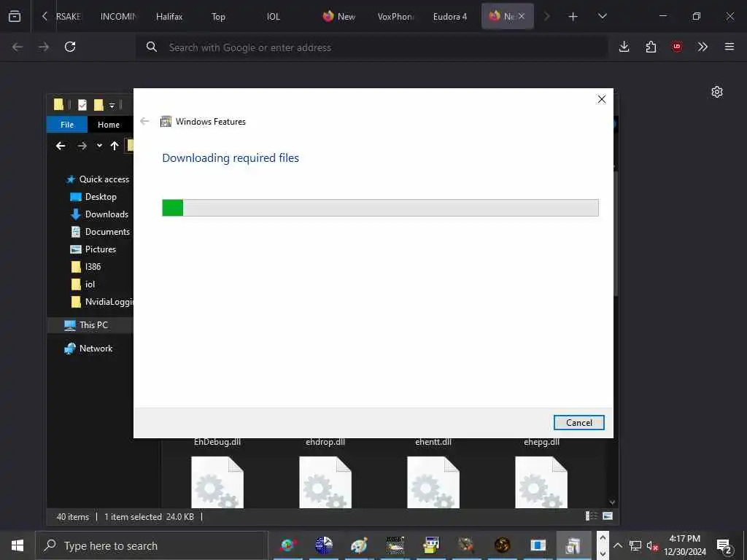Click New folder quick access toolbar icon
The height and width of the screenshot is (560, 747).
click(x=98, y=105)
